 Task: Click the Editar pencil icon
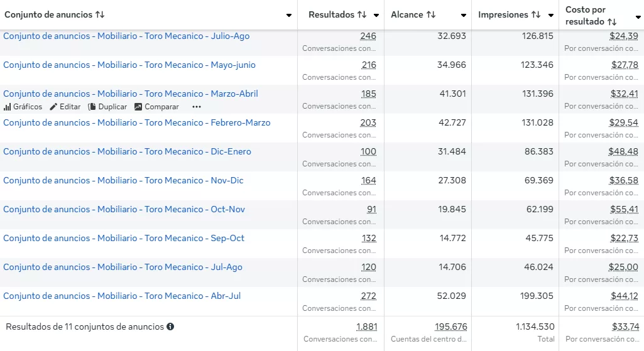pyautogui.click(x=53, y=107)
